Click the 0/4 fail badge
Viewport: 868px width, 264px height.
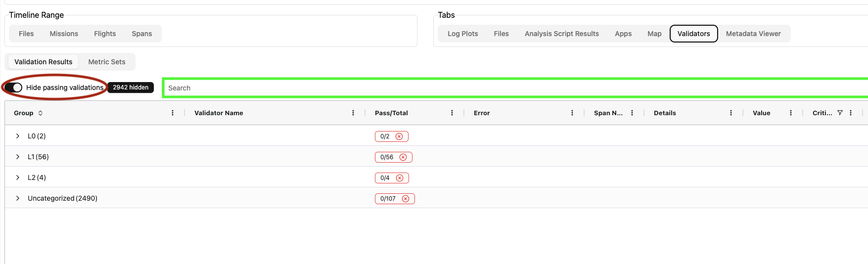point(392,178)
